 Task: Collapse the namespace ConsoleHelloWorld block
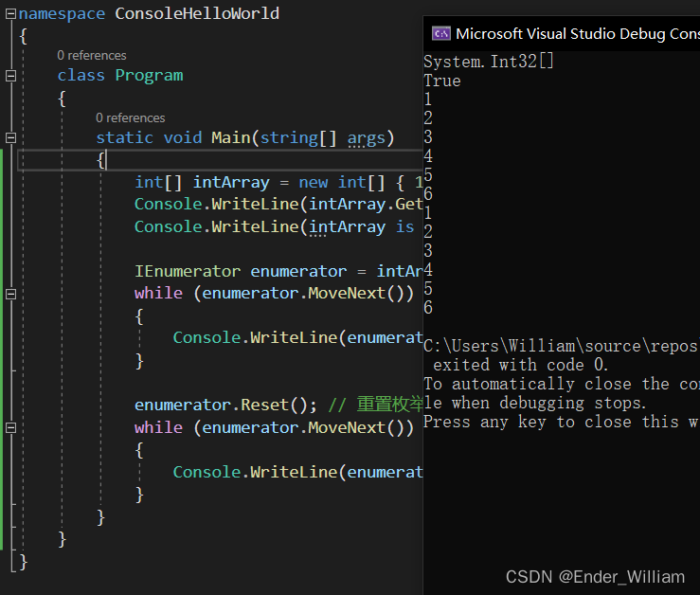pyautogui.click(x=10, y=14)
